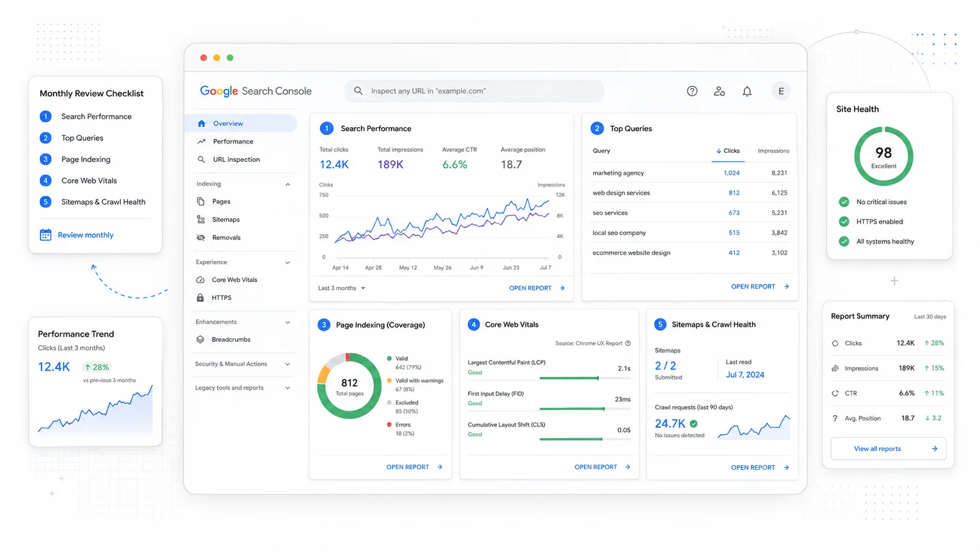The height and width of the screenshot is (552, 980).
Task: Click the Google Search Console logo
Action: tap(256, 91)
